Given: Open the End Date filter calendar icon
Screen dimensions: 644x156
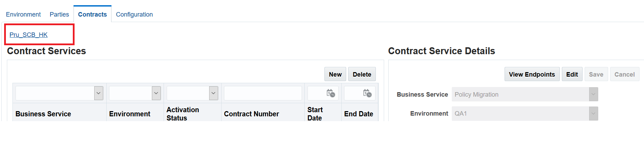Looking at the screenshot, I should coord(367,93).
